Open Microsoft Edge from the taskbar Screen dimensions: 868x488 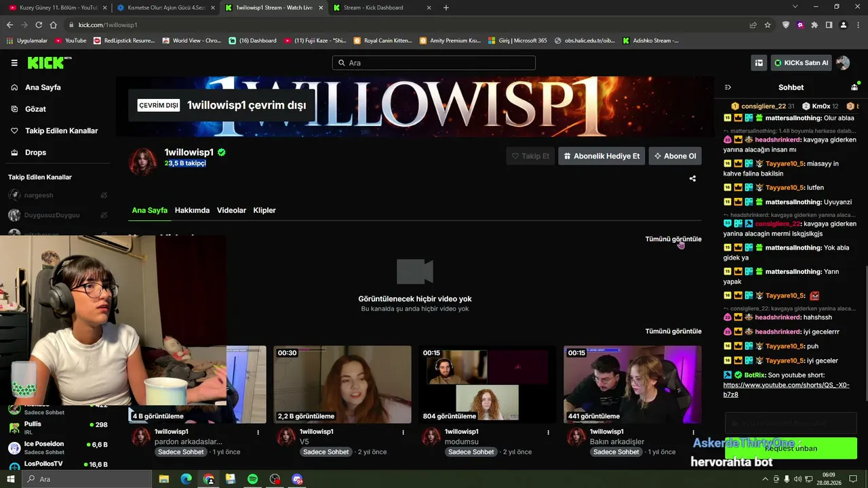(186, 479)
